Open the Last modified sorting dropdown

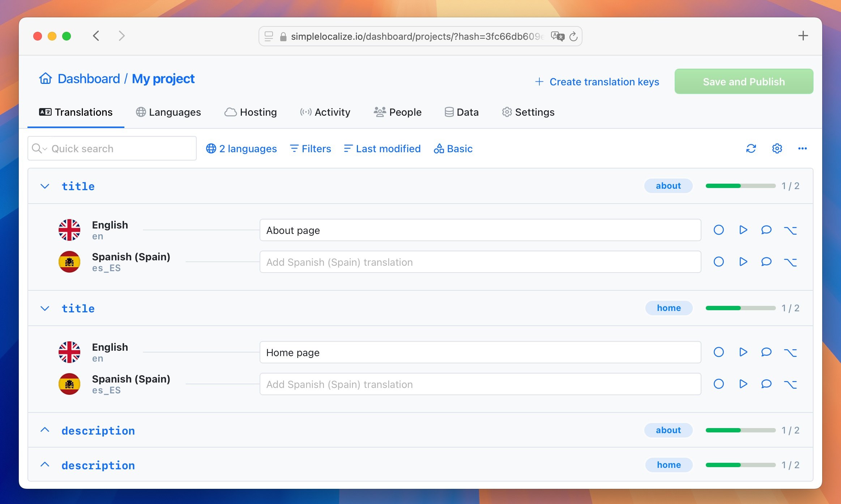point(382,149)
